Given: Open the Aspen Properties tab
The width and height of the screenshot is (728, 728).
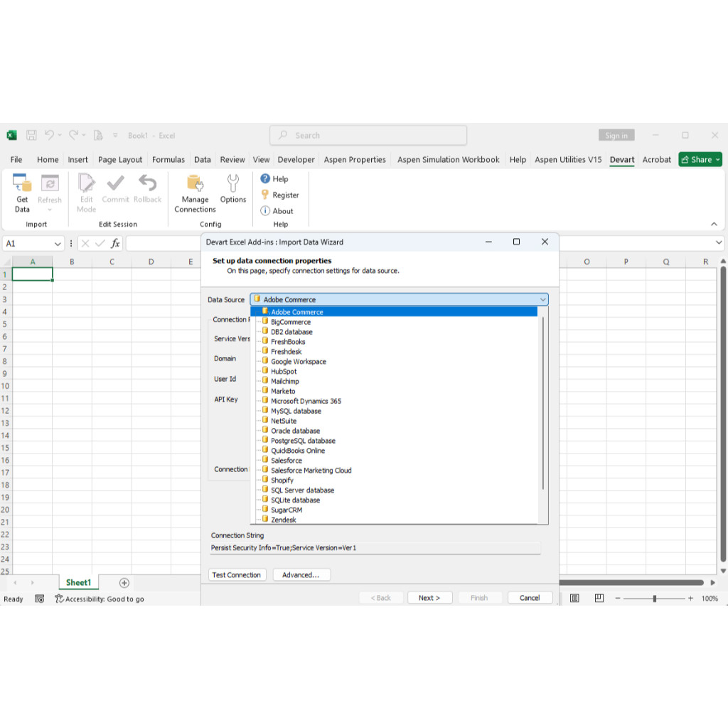Looking at the screenshot, I should pyautogui.click(x=355, y=160).
